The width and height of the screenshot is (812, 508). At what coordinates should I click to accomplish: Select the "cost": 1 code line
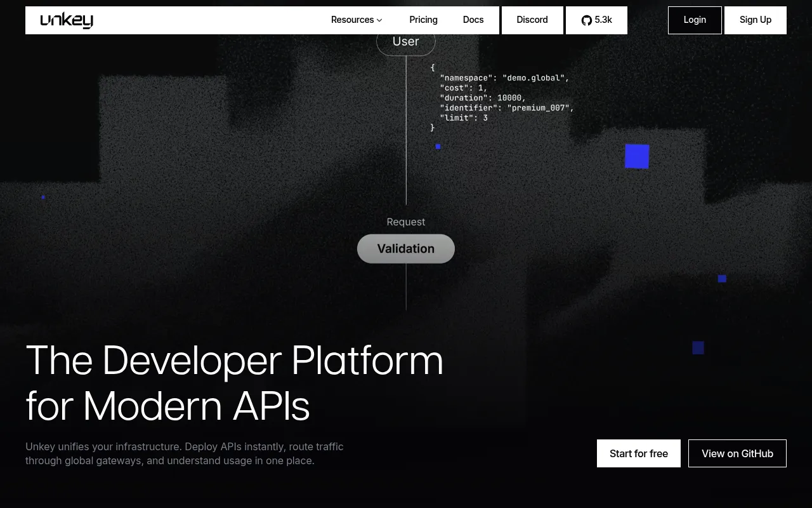point(464,88)
